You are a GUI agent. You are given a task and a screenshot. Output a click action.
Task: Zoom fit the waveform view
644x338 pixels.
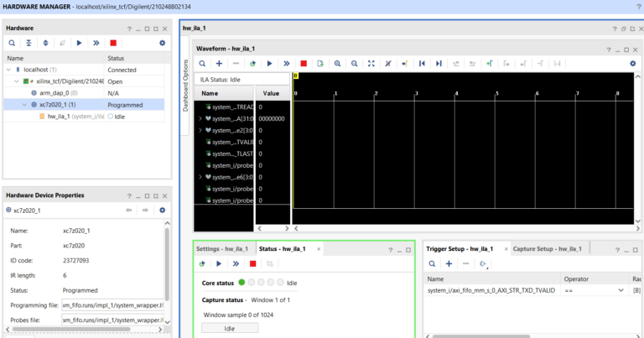(371, 64)
